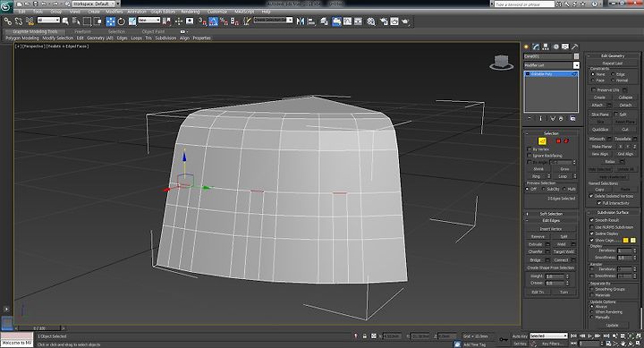Click the Mirror tool icon
This screenshot has width=644, height=348.
pyautogui.click(x=301, y=21)
